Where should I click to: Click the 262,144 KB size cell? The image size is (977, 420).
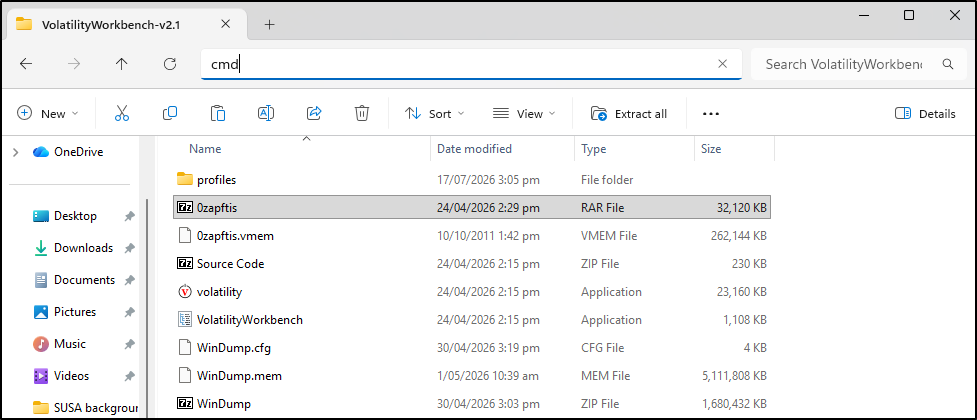click(738, 236)
